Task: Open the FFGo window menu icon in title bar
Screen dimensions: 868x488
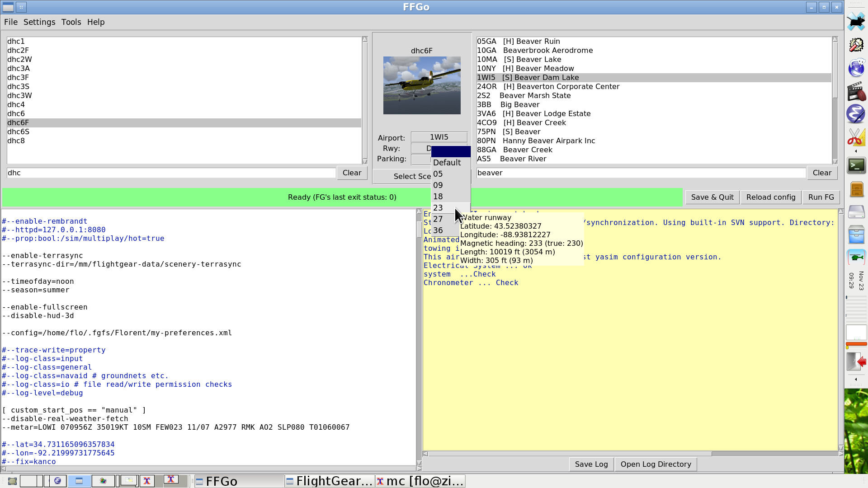Action: click(x=8, y=7)
